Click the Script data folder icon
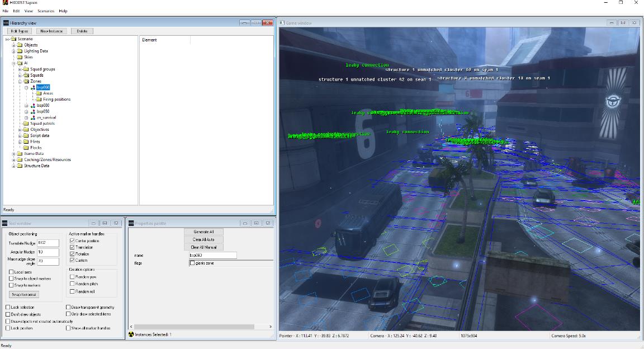 [26, 136]
